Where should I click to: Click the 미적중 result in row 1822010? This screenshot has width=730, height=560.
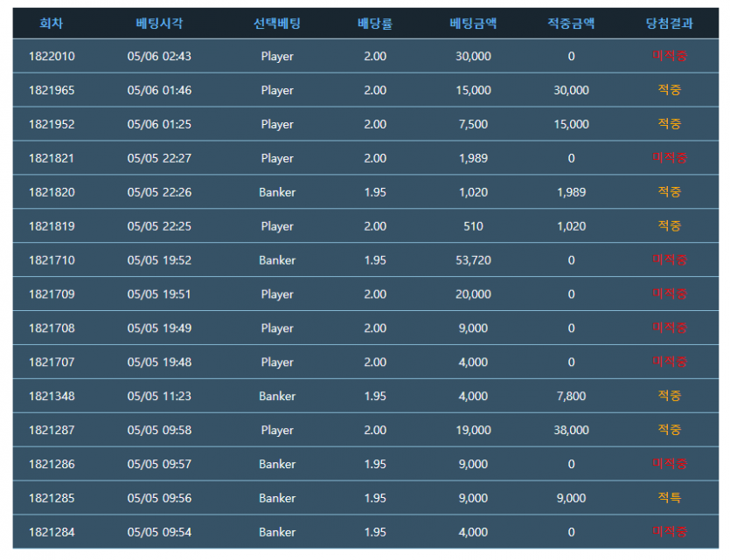click(x=670, y=56)
